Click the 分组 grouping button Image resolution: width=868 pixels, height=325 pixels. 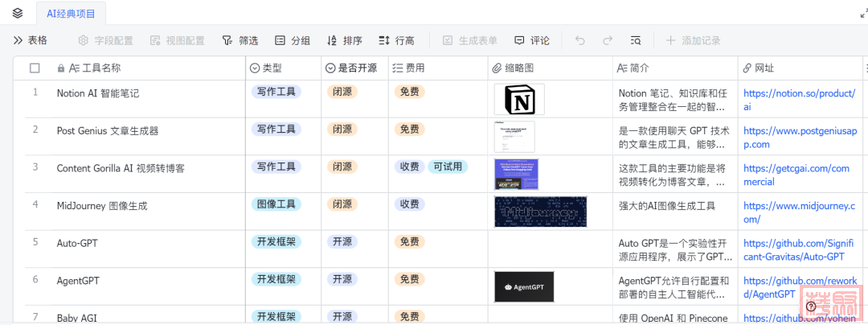[293, 40]
